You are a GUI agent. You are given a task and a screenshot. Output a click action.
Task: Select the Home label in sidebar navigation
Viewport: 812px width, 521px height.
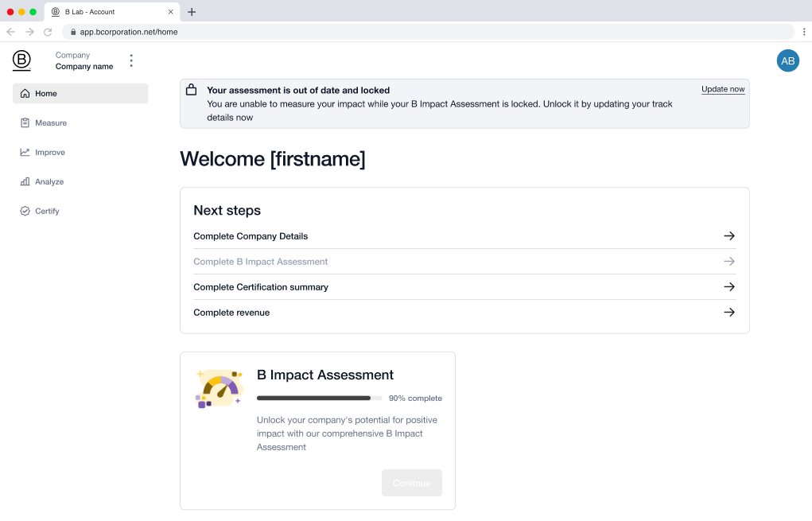46,93
